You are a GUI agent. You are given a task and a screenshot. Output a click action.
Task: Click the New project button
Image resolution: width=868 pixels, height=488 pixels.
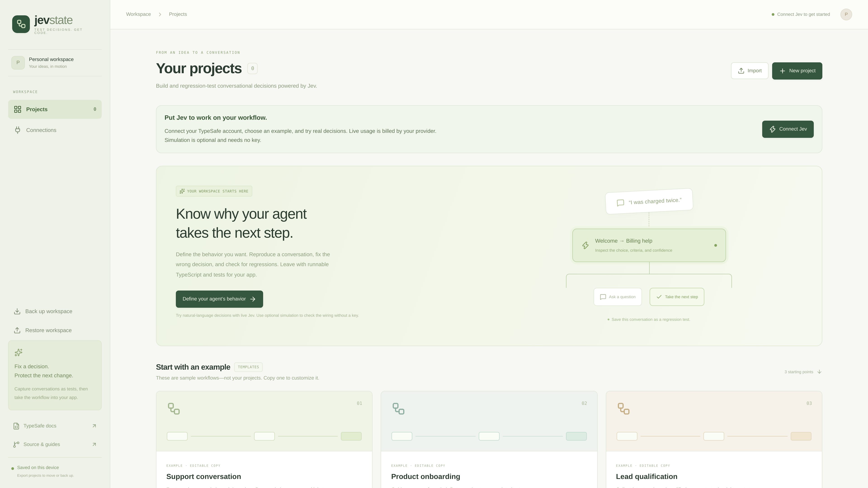pyautogui.click(x=797, y=71)
